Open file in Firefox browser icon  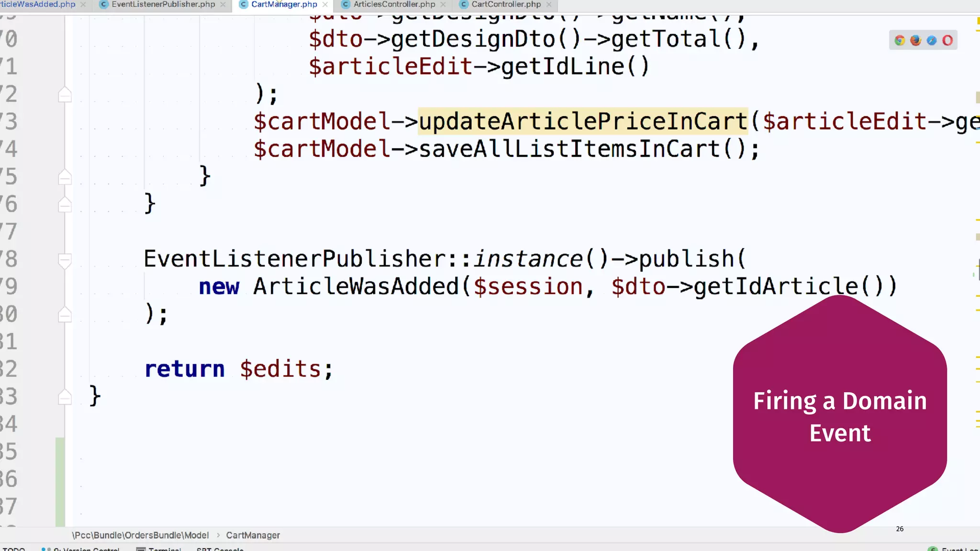tap(915, 41)
